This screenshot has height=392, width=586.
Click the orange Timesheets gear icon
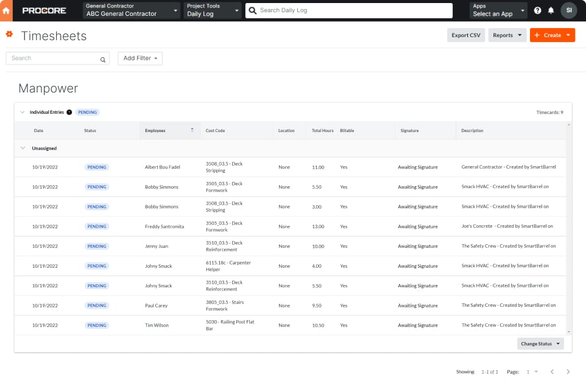click(x=9, y=35)
